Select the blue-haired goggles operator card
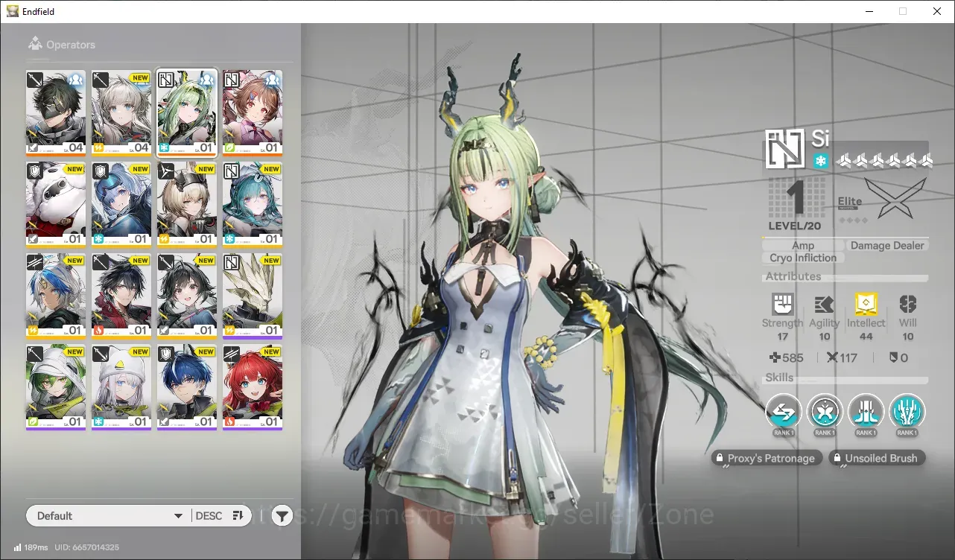This screenshot has height=560, width=955. [x=121, y=204]
